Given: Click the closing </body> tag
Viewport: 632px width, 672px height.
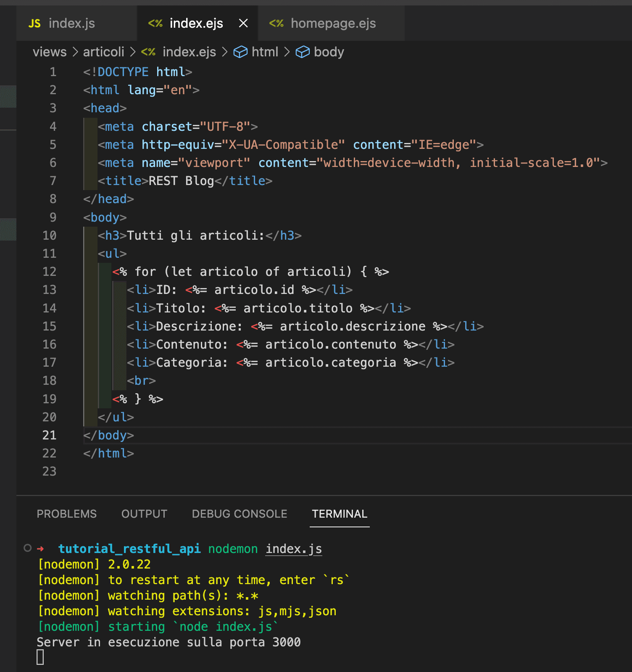Looking at the screenshot, I should pos(108,435).
